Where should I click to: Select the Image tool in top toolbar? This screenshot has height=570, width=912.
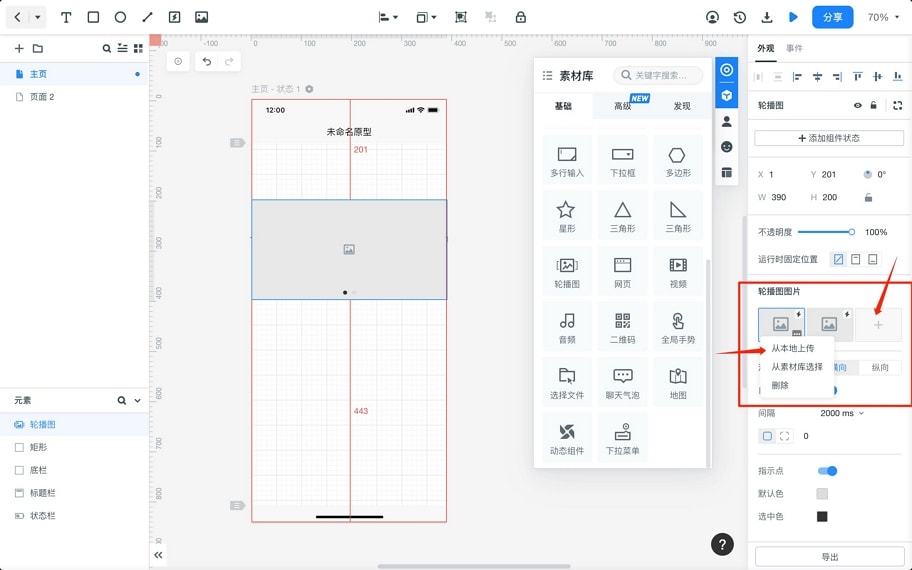click(201, 17)
